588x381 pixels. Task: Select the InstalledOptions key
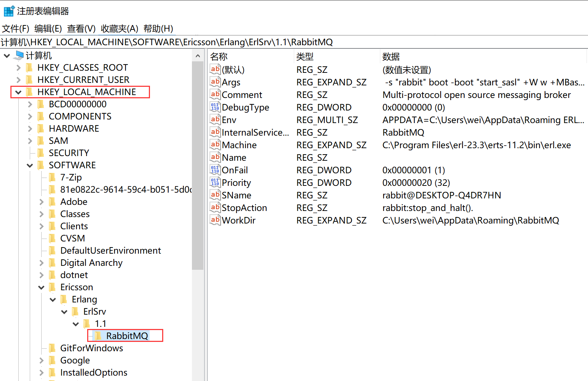pos(94,372)
